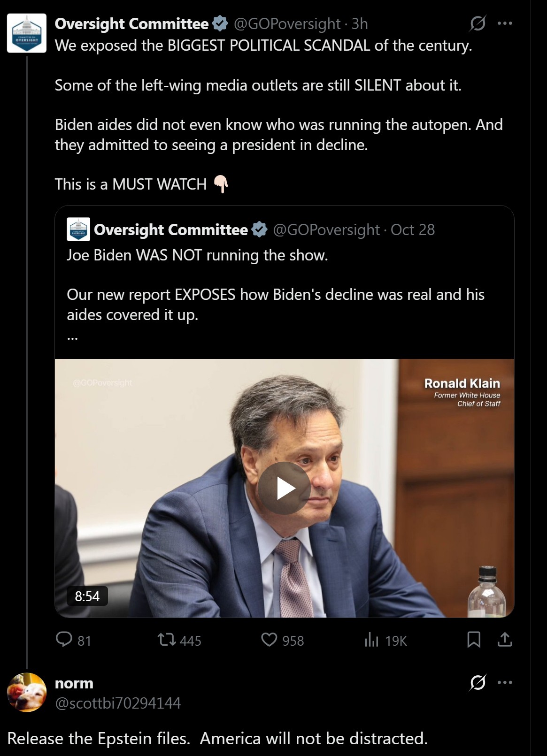Viewport: 547px width, 756px height.
Task: Play the Ronald Klain video
Action: click(x=284, y=488)
